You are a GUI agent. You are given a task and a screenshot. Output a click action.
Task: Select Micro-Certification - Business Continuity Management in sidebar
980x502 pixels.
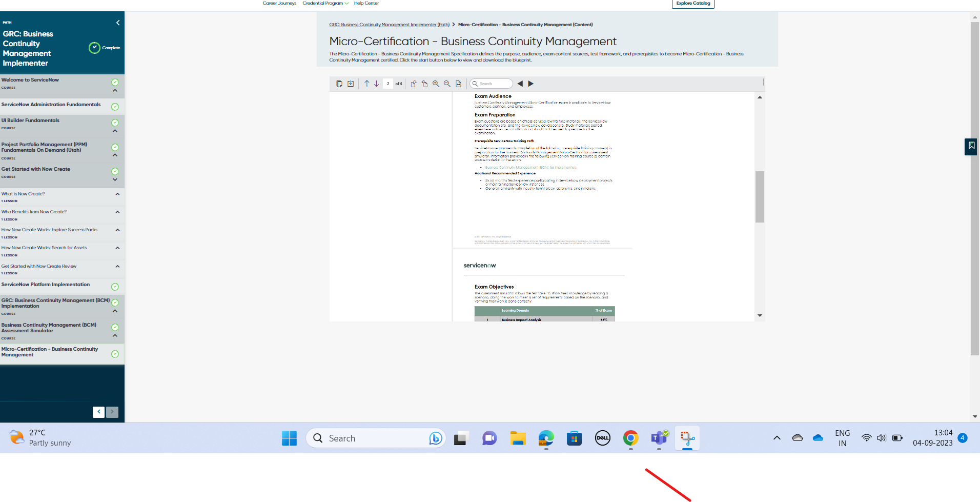click(50, 352)
